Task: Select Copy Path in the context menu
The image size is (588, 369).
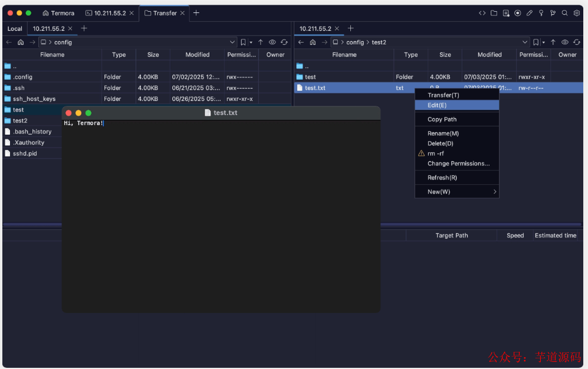Action: pyautogui.click(x=456, y=119)
